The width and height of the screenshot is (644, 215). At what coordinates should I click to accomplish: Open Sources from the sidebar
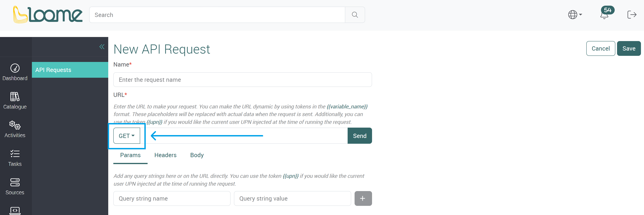(x=15, y=186)
